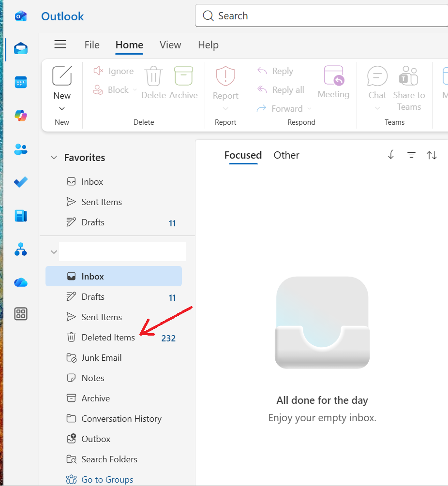Image resolution: width=448 pixels, height=486 pixels.
Task: Open the Archive folder in folder list
Action: [x=114, y=398]
